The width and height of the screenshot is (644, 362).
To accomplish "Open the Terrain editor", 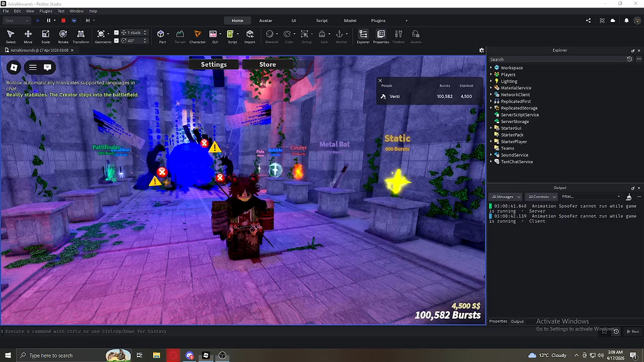I will [180, 36].
